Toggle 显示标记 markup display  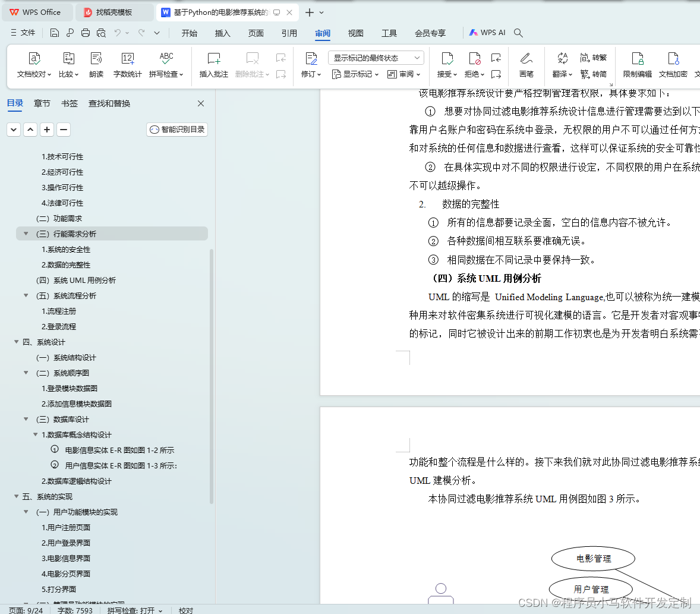[x=355, y=74]
